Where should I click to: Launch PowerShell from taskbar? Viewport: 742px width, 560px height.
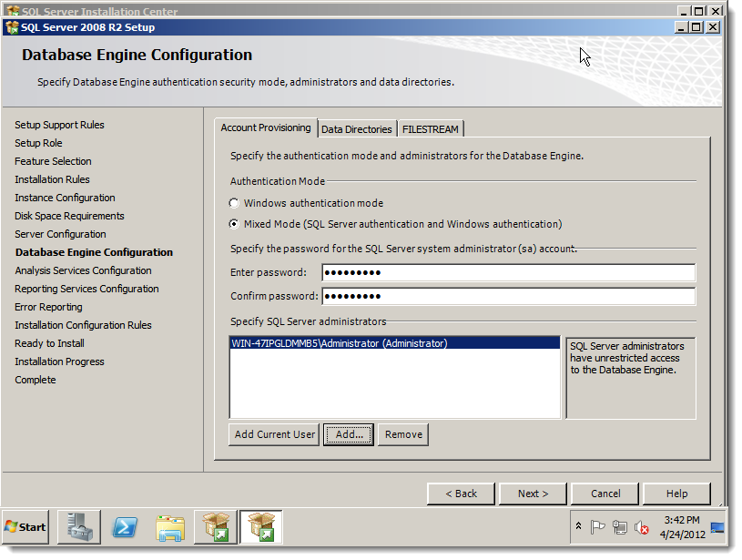125,527
